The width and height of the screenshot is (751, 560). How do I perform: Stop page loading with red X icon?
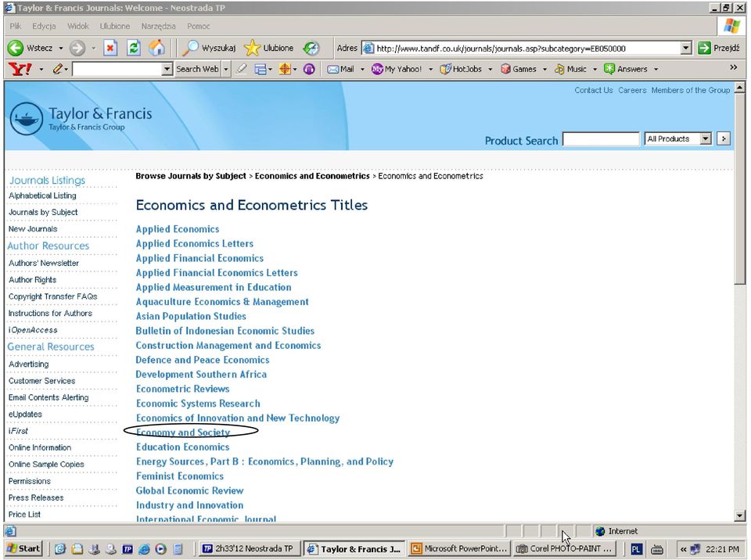coord(110,48)
